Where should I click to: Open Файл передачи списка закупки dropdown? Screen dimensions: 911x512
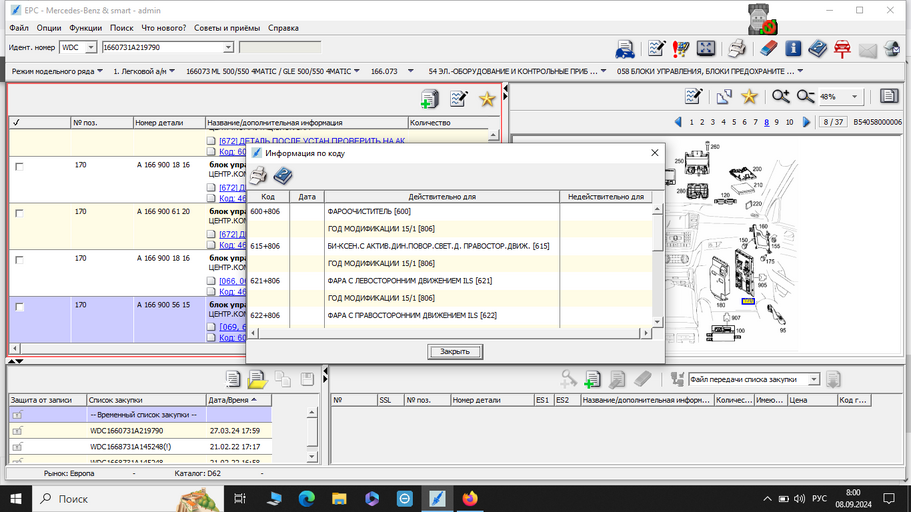[x=813, y=379]
